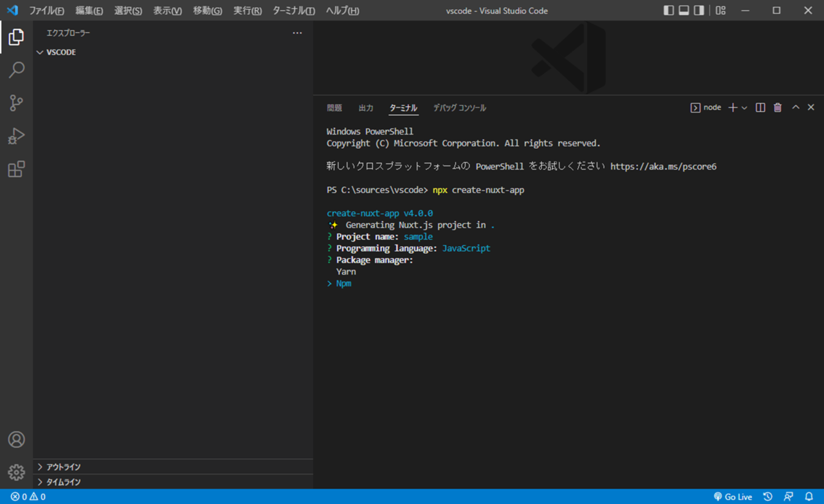Screen dimensions: 824x504
Task: Click errors and warnings status item
Action: click(x=28, y=496)
